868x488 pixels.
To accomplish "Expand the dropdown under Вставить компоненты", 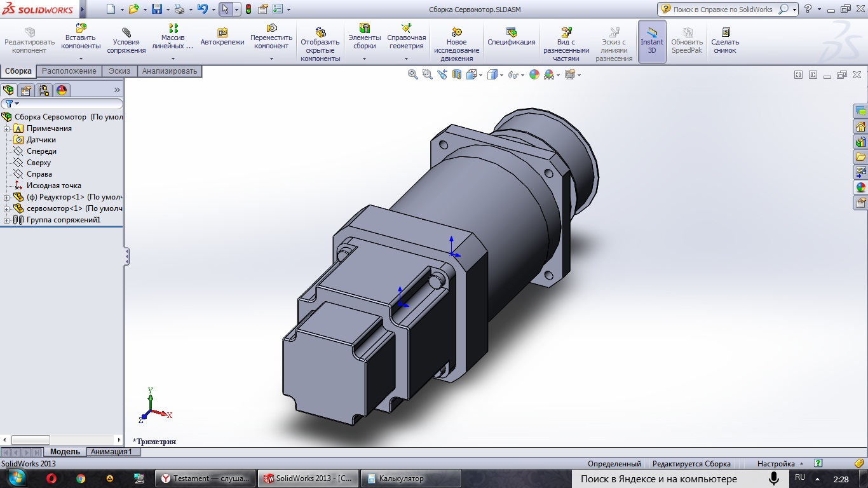I will [x=81, y=58].
